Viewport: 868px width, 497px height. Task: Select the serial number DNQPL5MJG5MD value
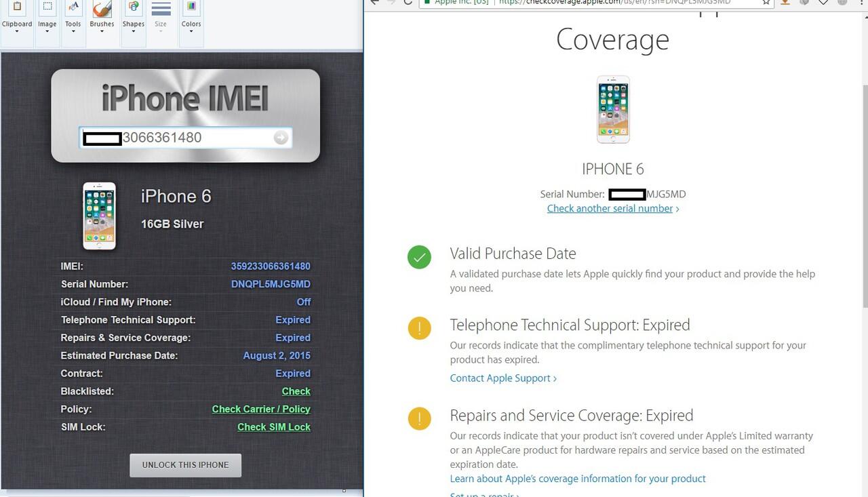pos(271,284)
